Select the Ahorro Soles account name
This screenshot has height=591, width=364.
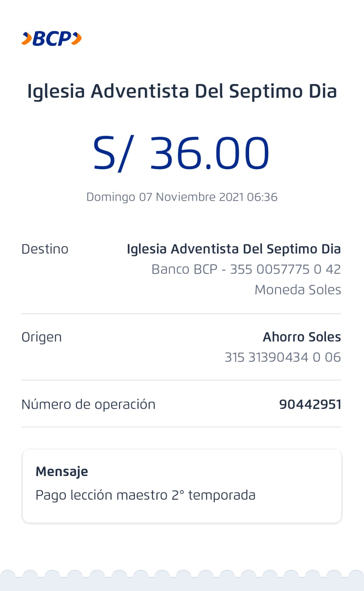(302, 337)
